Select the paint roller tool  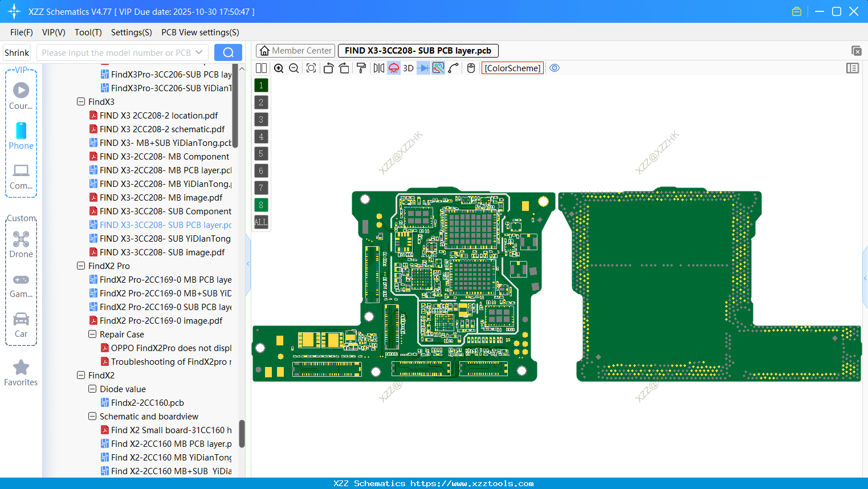point(361,68)
